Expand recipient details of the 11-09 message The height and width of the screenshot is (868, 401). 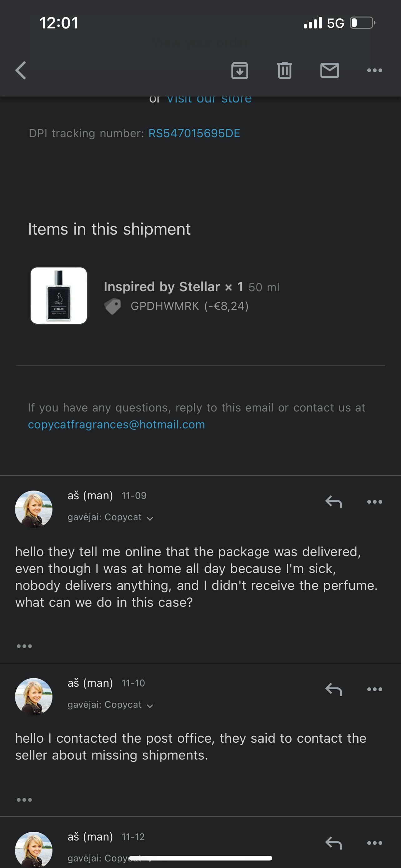(x=150, y=518)
